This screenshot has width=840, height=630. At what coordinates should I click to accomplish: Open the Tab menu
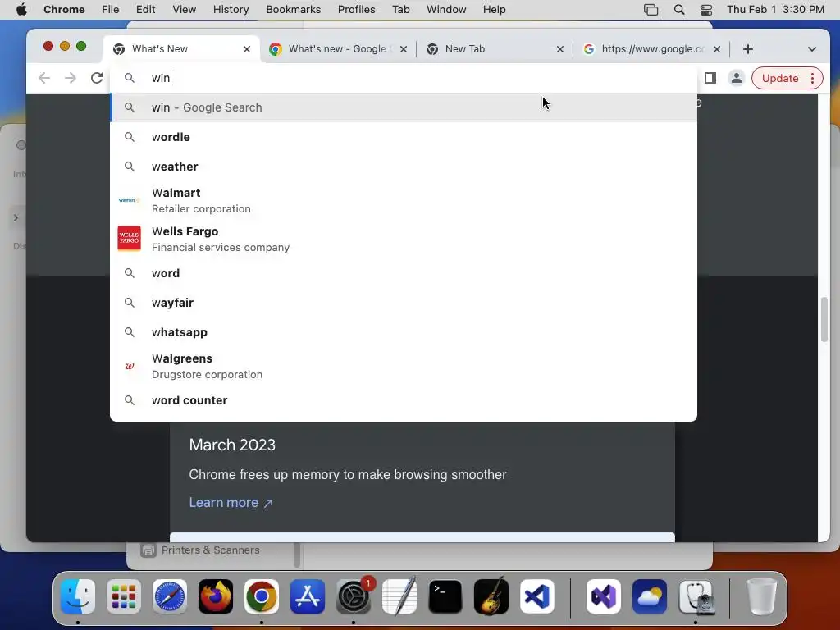pyautogui.click(x=400, y=10)
